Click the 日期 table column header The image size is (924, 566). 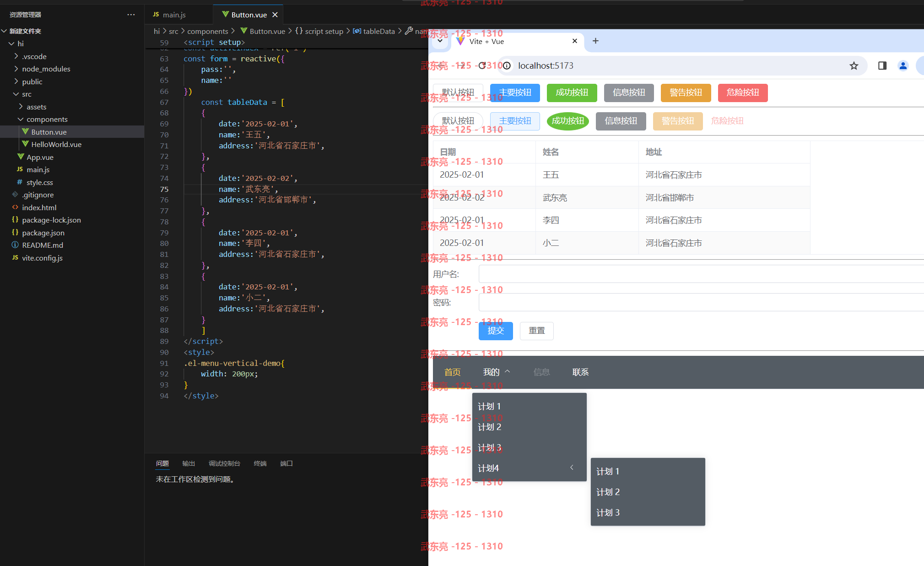[x=484, y=152]
